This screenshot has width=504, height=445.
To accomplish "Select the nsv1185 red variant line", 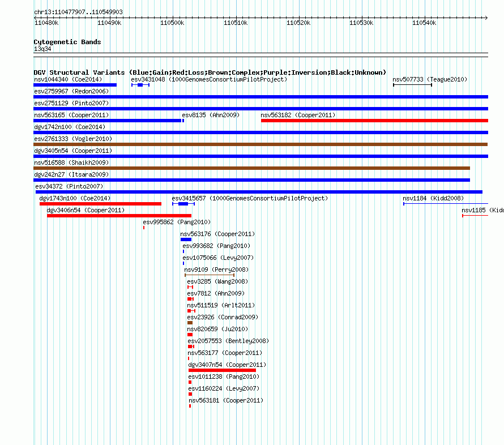I will pos(475,216).
